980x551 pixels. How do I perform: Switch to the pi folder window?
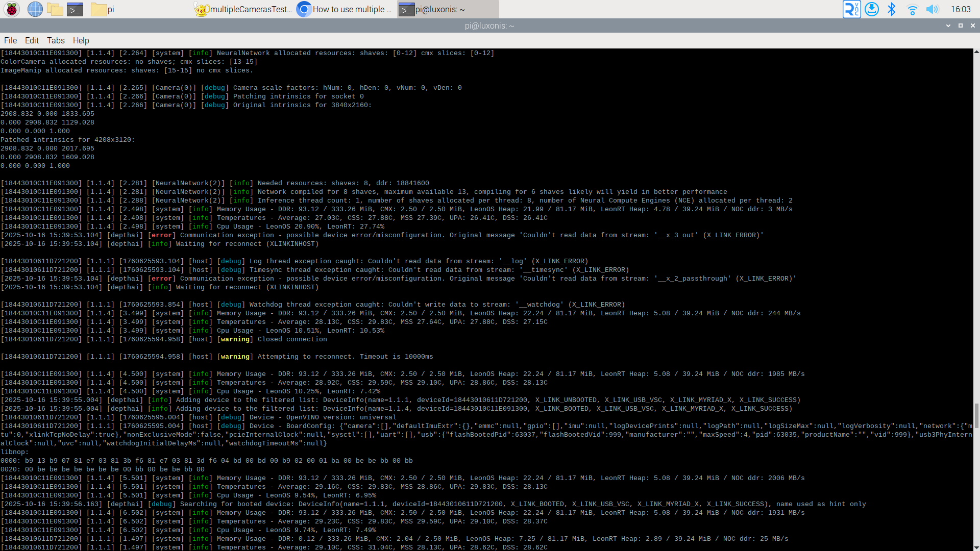pos(103,9)
